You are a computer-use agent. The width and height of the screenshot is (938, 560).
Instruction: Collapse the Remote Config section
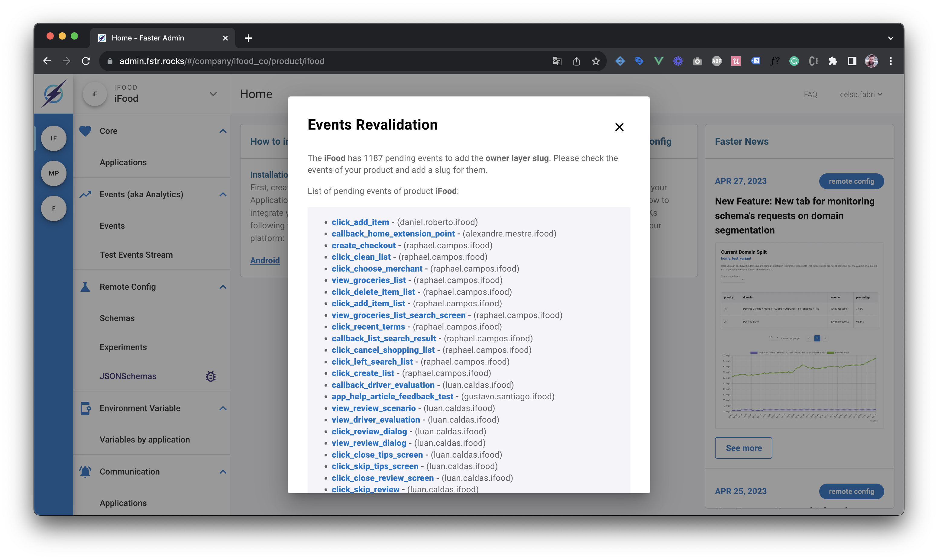pos(223,287)
